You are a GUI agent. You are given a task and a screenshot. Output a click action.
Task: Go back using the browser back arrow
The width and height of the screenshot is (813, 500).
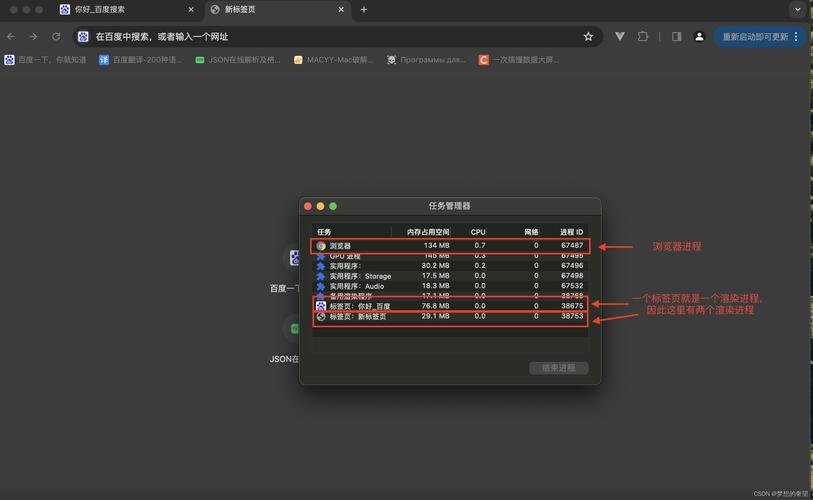pos(11,36)
